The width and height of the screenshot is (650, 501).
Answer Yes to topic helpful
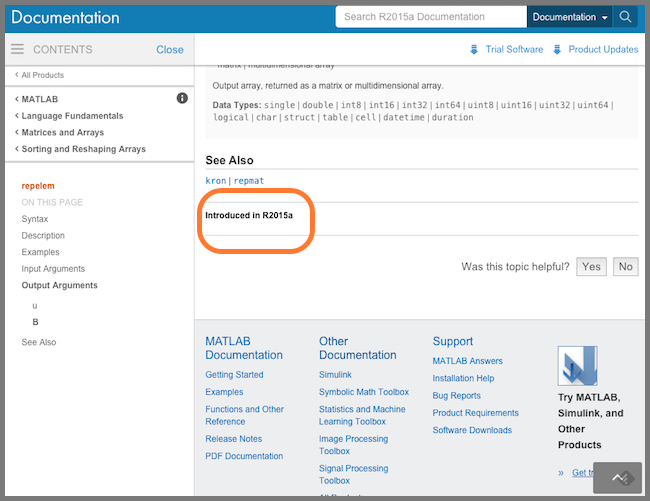591,267
